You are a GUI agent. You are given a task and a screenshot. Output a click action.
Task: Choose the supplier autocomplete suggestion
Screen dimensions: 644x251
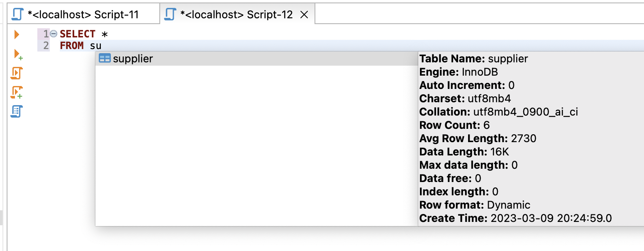[x=133, y=59]
